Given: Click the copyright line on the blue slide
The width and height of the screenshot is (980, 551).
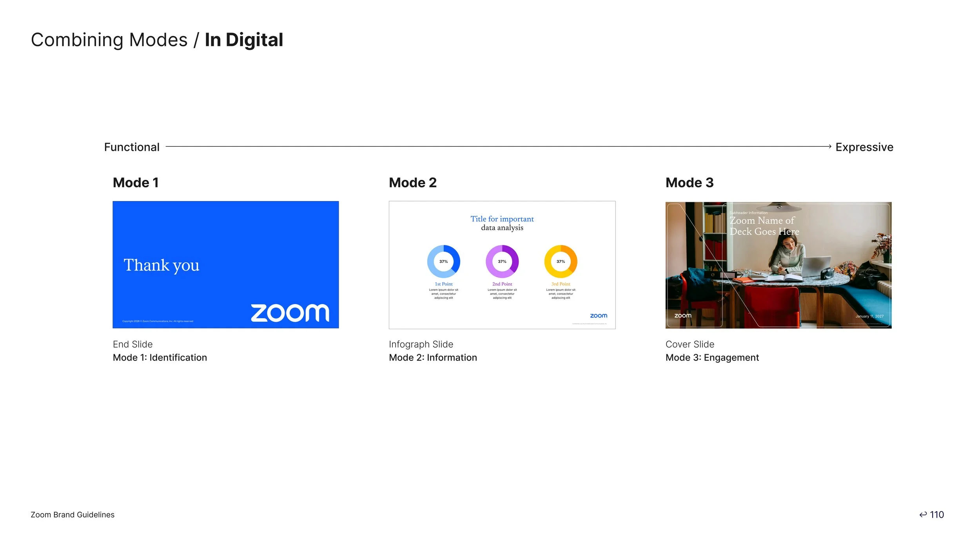Looking at the screenshot, I should pyautogui.click(x=158, y=321).
